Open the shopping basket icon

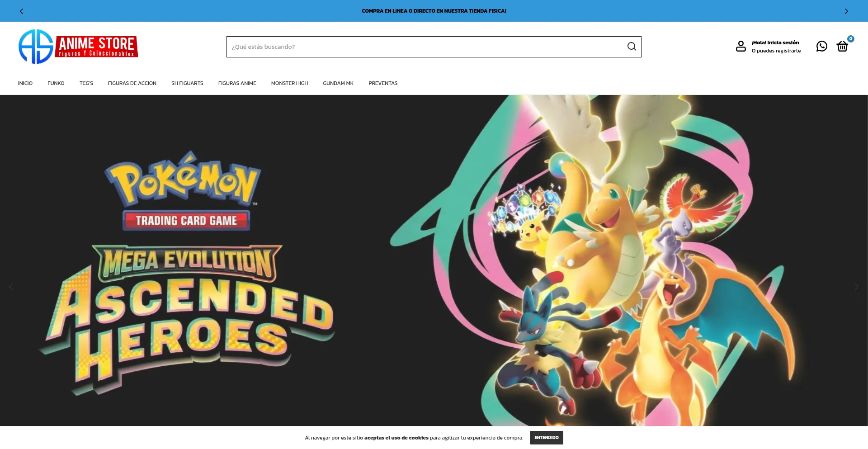[x=842, y=46]
